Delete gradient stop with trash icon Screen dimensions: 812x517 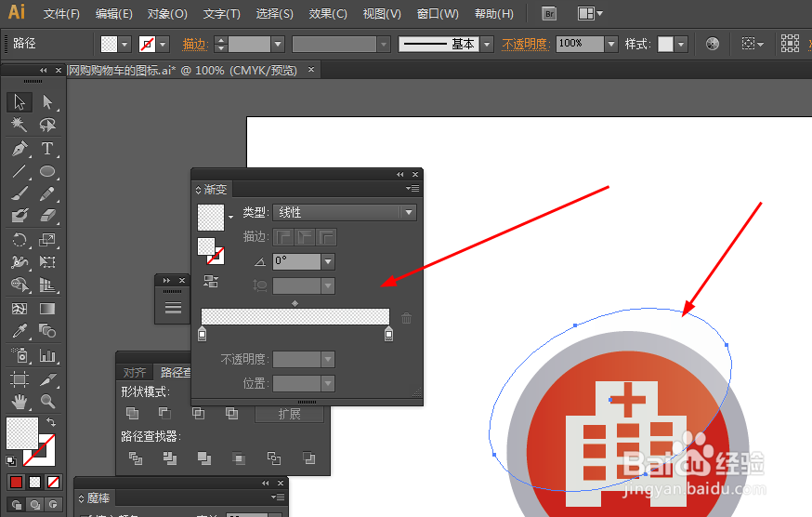(x=407, y=318)
